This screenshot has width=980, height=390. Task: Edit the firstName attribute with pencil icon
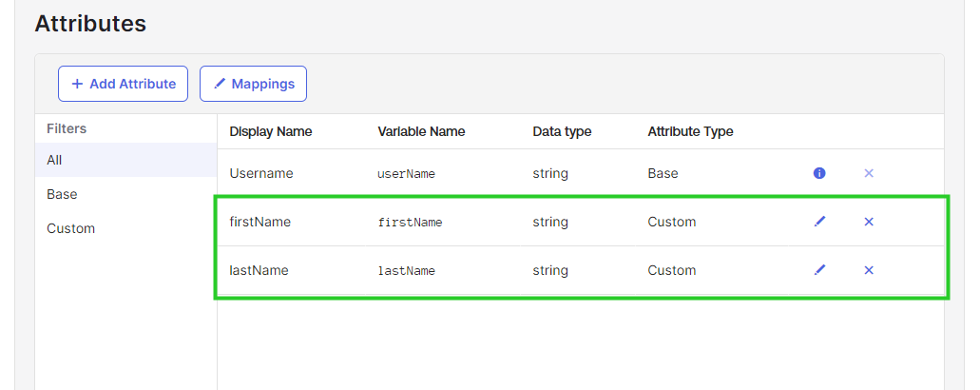819,222
